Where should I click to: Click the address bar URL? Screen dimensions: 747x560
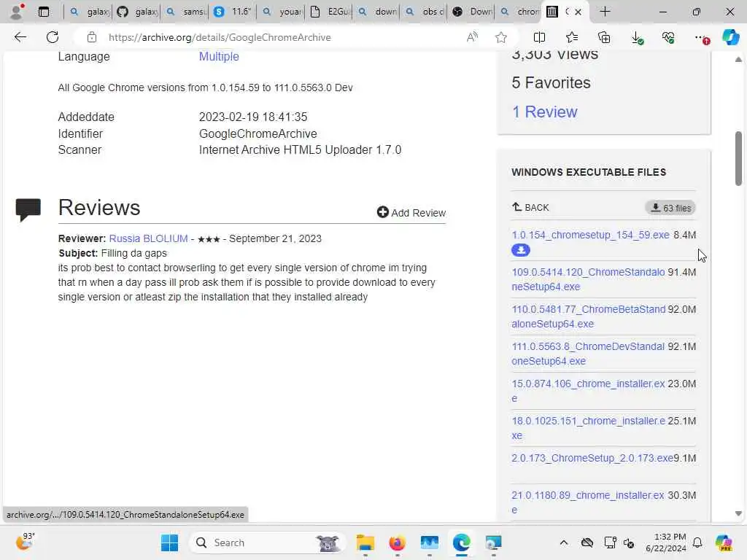220,37
